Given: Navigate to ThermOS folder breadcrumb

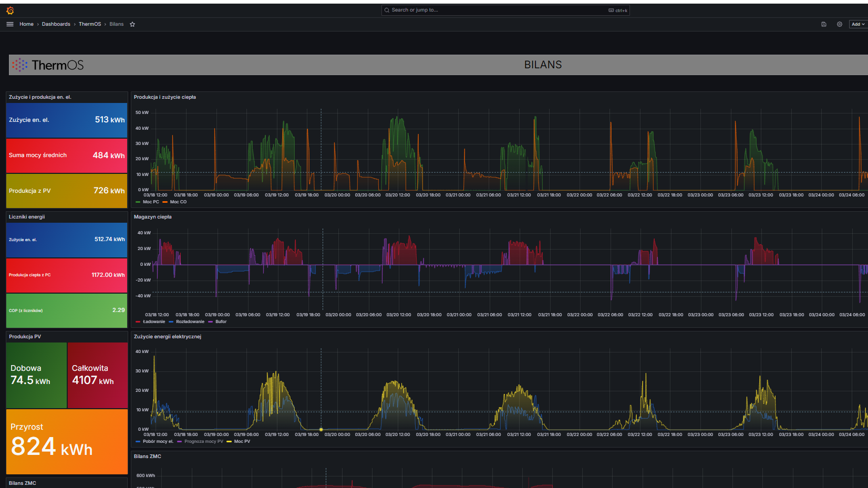Looking at the screenshot, I should (x=90, y=24).
